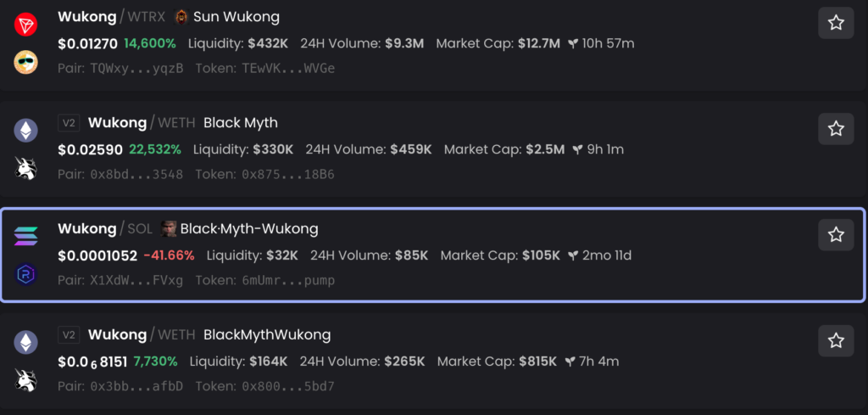868x415 pixels.
Task: Click the red TRON chain icon
Action: pos(25,25)
